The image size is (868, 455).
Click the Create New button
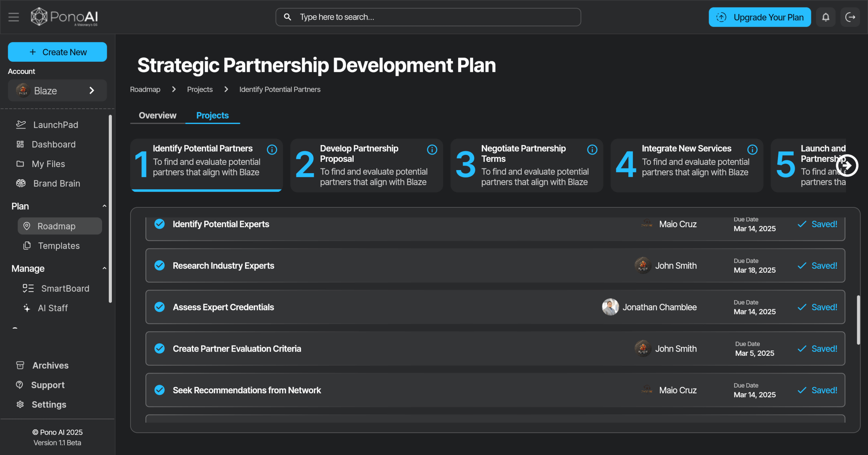(57, 52)
